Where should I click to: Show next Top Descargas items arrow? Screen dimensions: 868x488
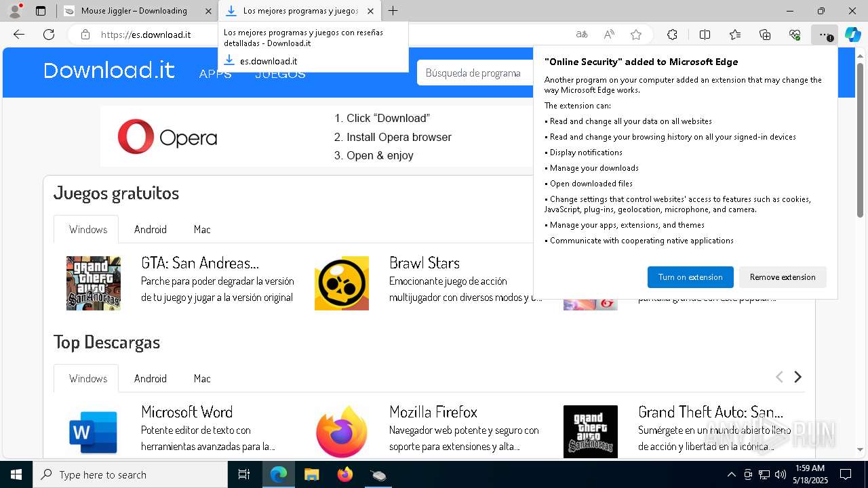click(798, 377)
